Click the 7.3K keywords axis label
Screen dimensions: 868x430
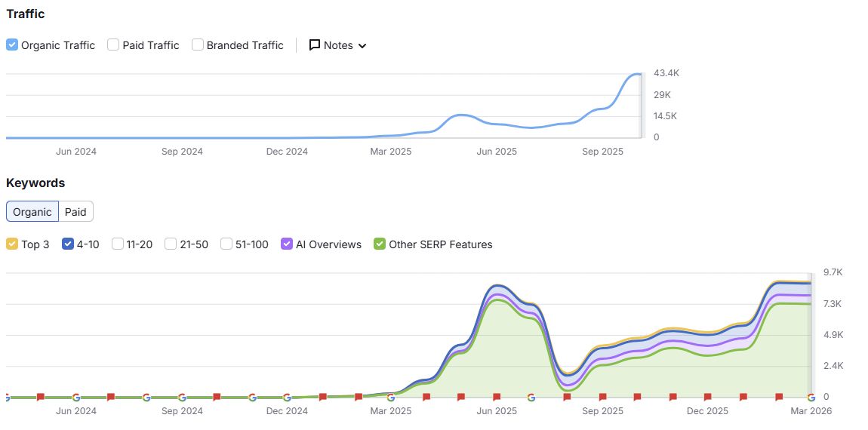click(x=833, y=304)
